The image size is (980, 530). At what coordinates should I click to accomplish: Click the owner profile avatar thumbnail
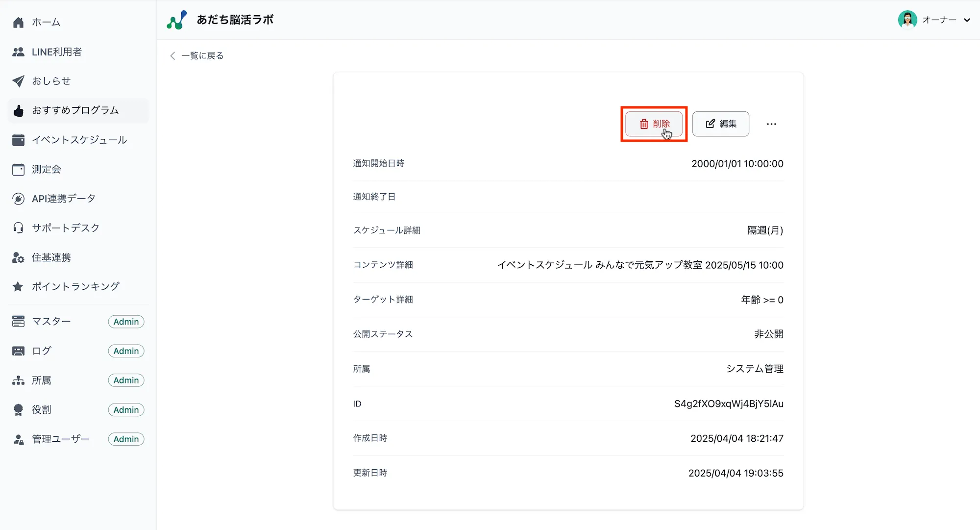[908, 20]
